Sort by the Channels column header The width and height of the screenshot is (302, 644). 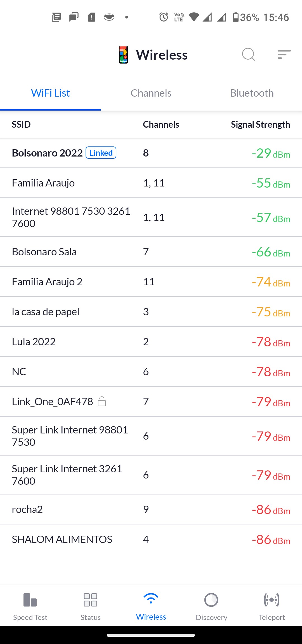(161, 125)
